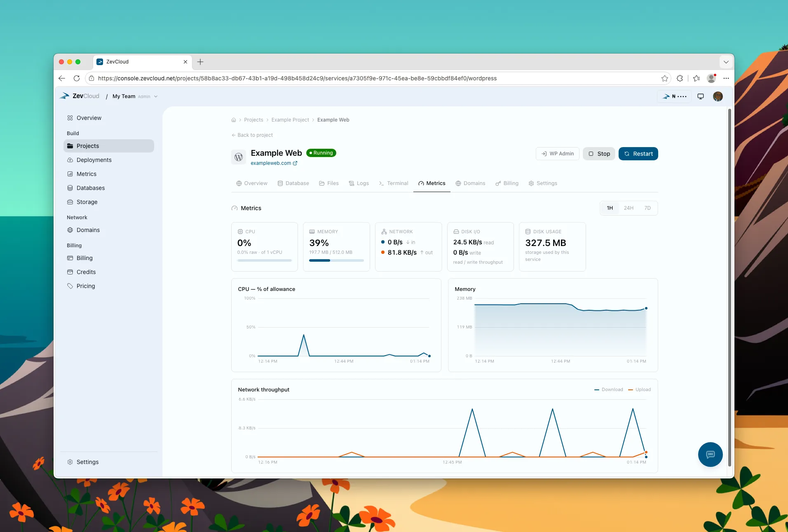Switch to the Database tab

[x=293, y=183]
